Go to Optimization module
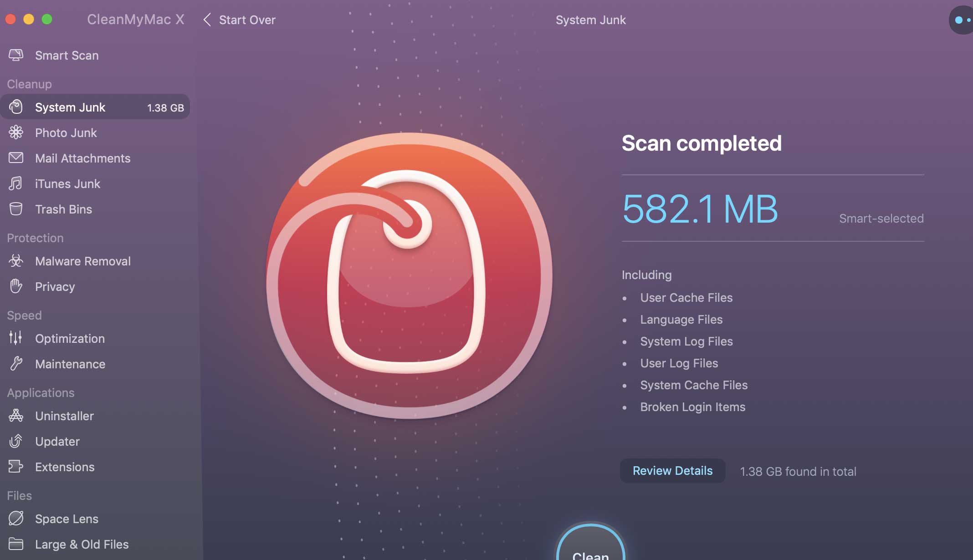This screenshot has width=973, height=560. [x=70, y=338]
